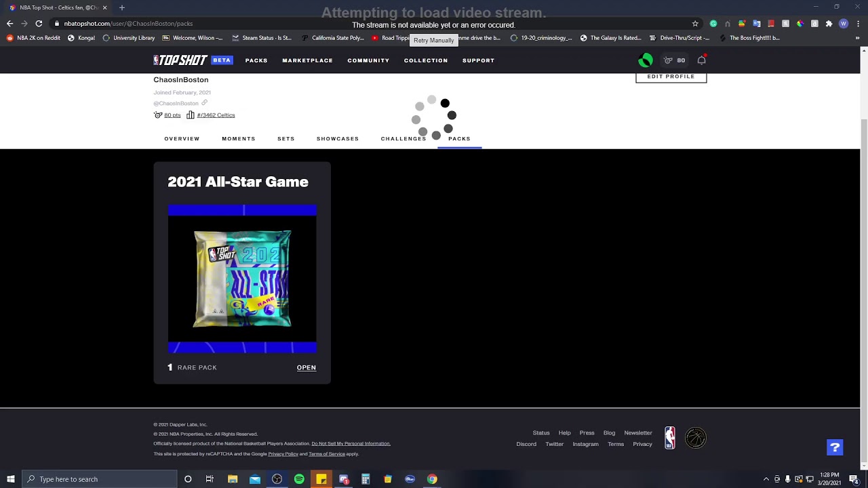Click the NBPA basketball logo in footer
Image resolution: width=868 pixels, height=488 pixels.
click(696, 438)
